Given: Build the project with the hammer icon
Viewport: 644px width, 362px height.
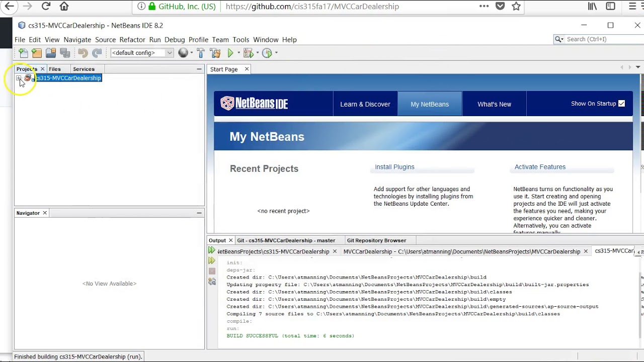Looking at the screenshot, I should tap(201, 53).
